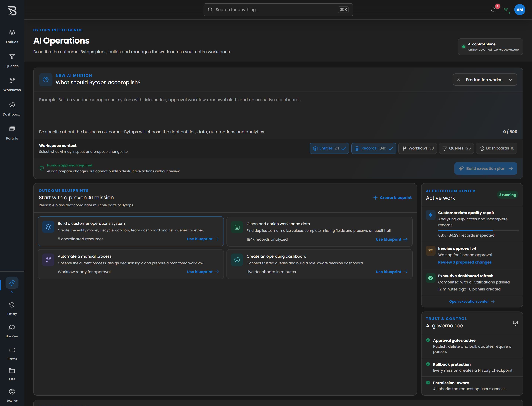Open the History sidebar icon

click(12, 305)
